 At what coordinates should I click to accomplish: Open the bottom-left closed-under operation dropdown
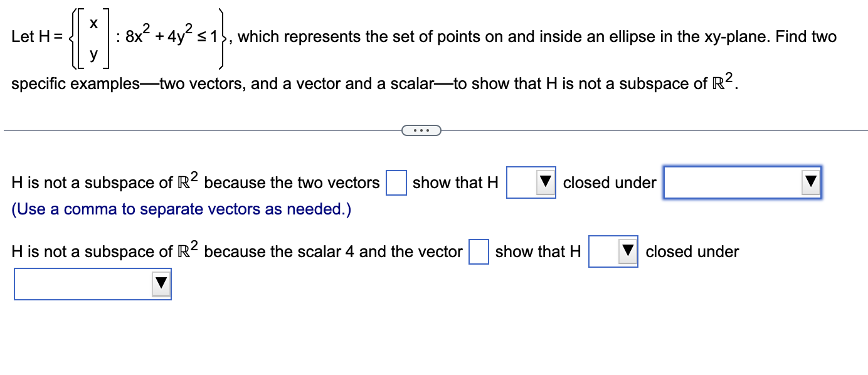pyautogui.click(x=92, y=283)
